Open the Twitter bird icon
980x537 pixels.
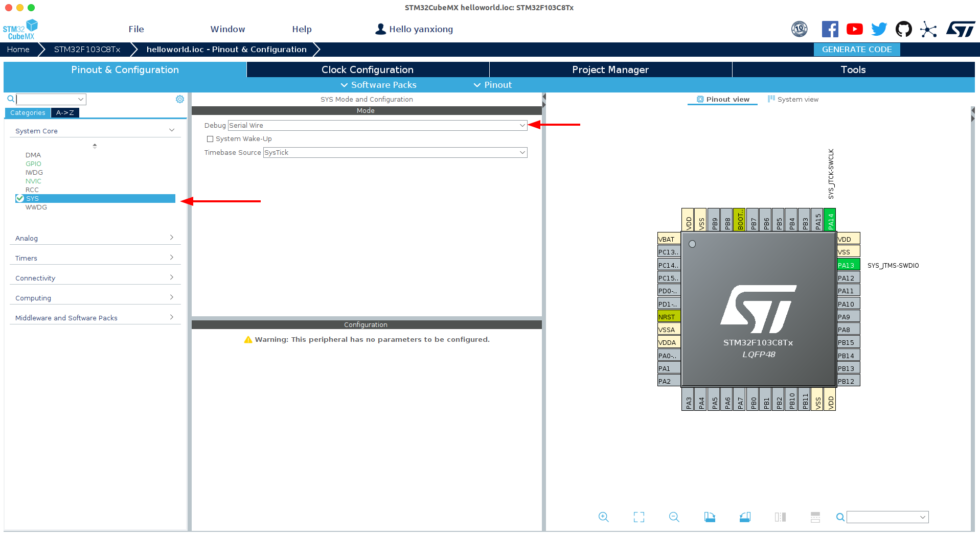coord(879,29)
